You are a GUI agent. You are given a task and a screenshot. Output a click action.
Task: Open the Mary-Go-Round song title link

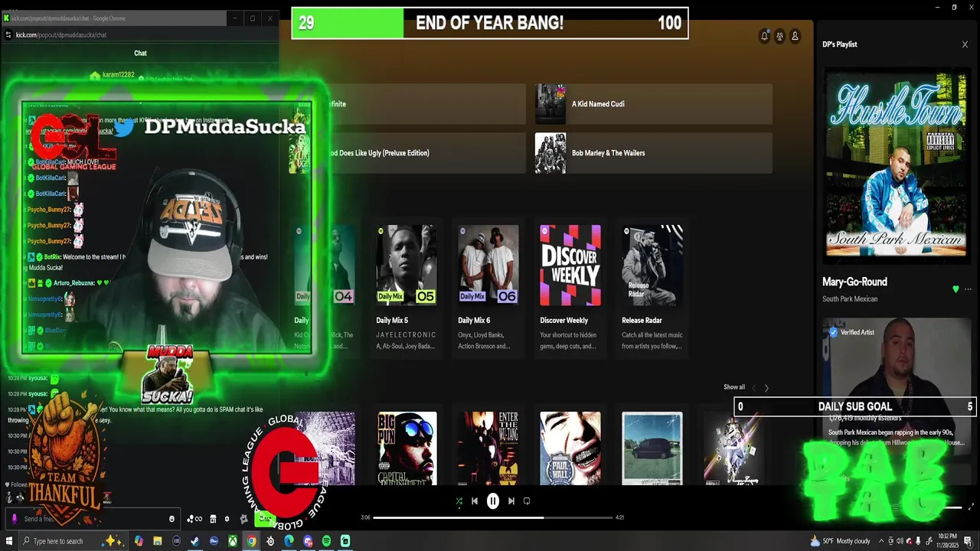856,282
